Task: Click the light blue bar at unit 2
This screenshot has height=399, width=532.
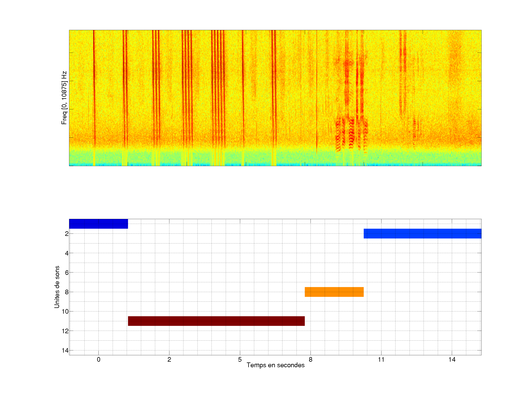Action: point(422,233)
